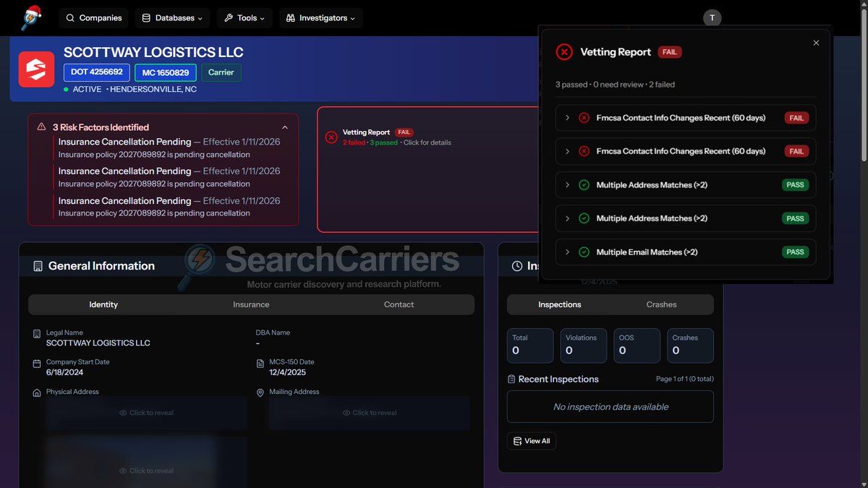Click the Crashes count box
Image resolution: width=868 pixels, height=488 pixels.
point(691,346)
